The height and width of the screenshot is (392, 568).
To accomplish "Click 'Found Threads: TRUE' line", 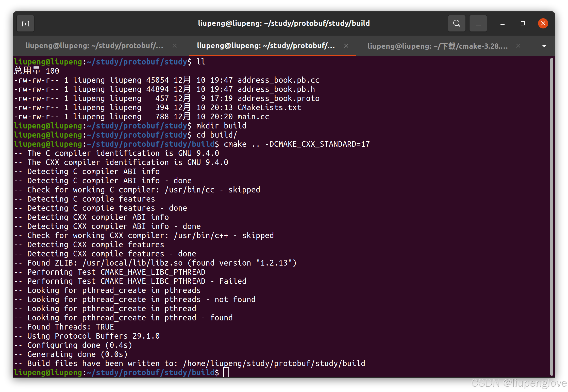I will [64, 327].
